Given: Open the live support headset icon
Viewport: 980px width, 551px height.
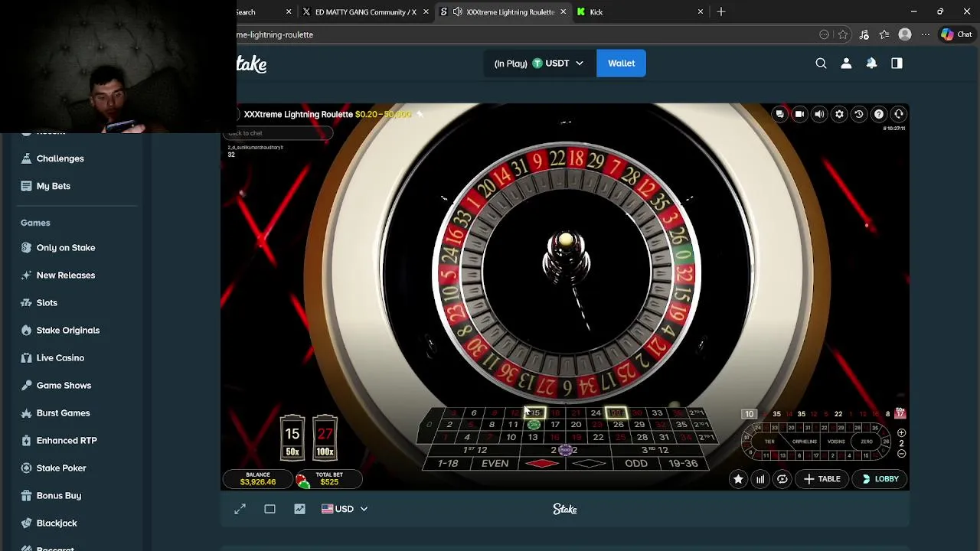Looking at the screenshot, I should [x=899, y=114].
